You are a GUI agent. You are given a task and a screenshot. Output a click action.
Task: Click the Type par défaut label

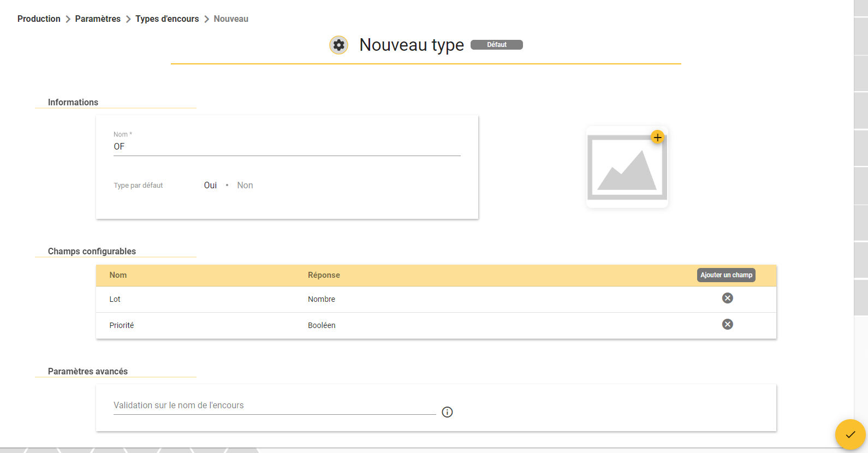click(138, 186)
